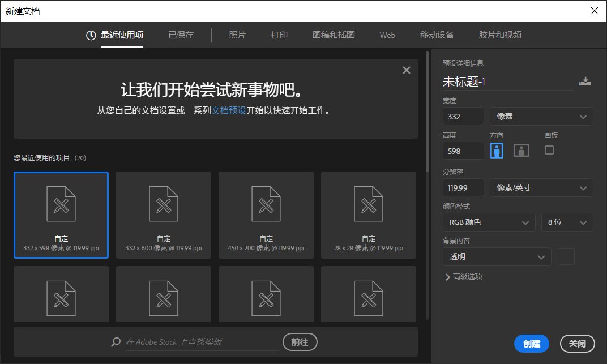This screenshot has width=607, height=364.
Task: Choose the 332 x 600 像素 preset icon
Action: pyautogui.click(x=164, y=203)
